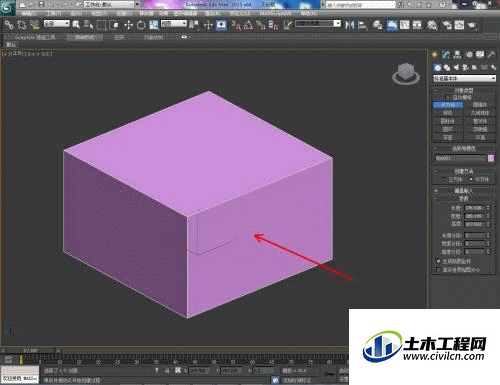The image size is (500, 385).
Task: Open the Utilities panel hammer icon
Action: point(491,55)
